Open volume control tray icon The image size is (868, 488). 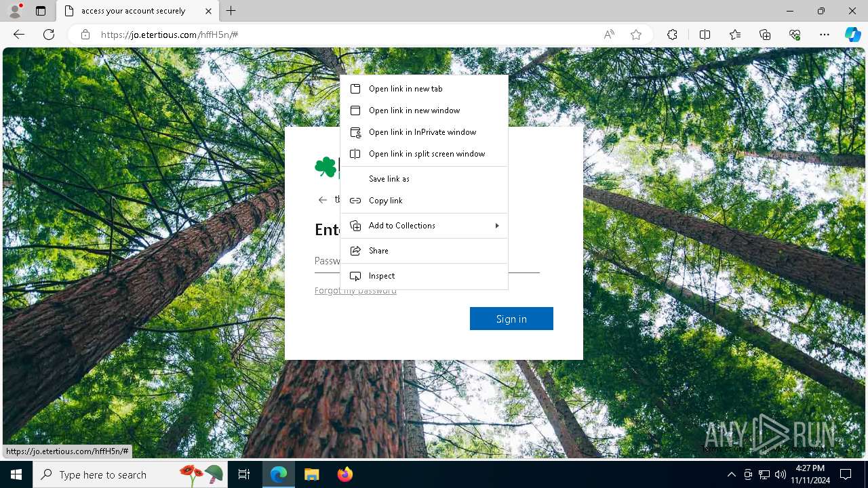[781, 474]
